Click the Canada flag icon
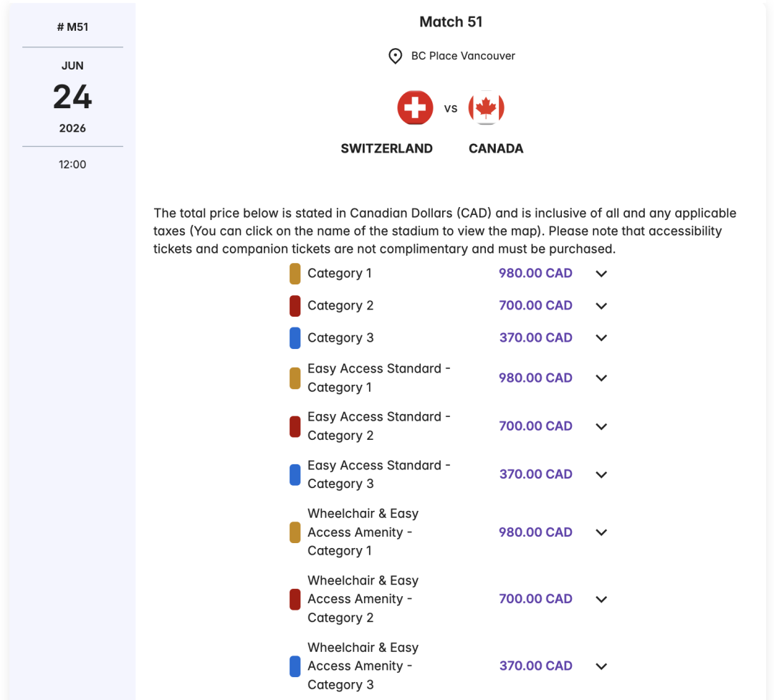774x700 pixels. coord(487,108)
